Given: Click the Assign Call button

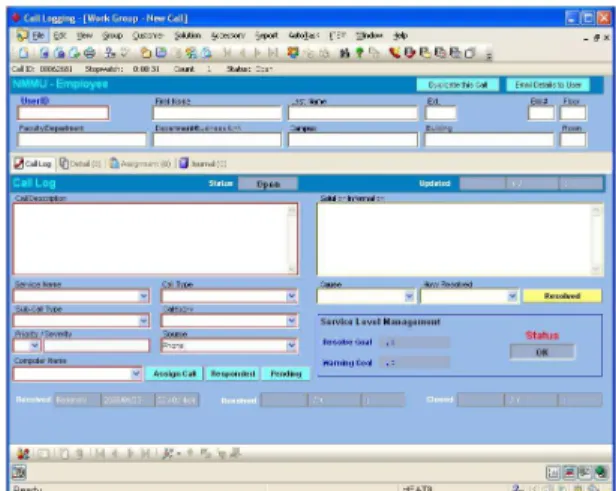Looking at the screenshot, I should 174,374.
